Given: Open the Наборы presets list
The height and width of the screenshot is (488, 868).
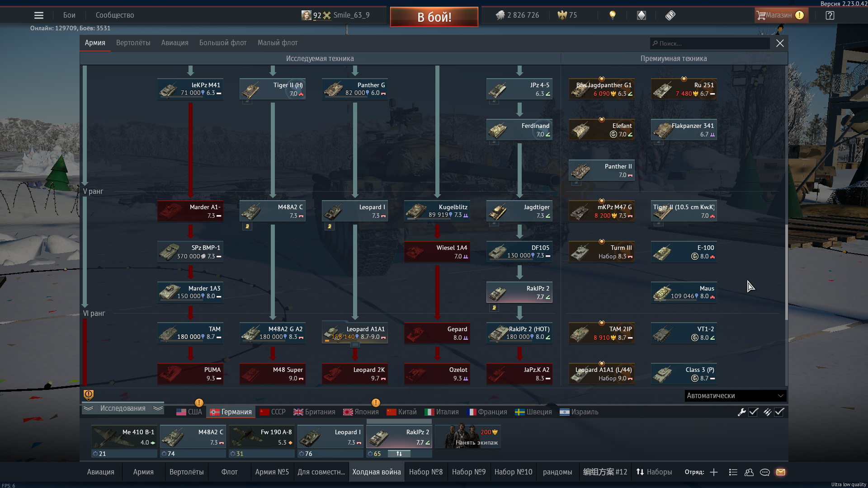Looking at the screenshot, I should tap(654, 472).
